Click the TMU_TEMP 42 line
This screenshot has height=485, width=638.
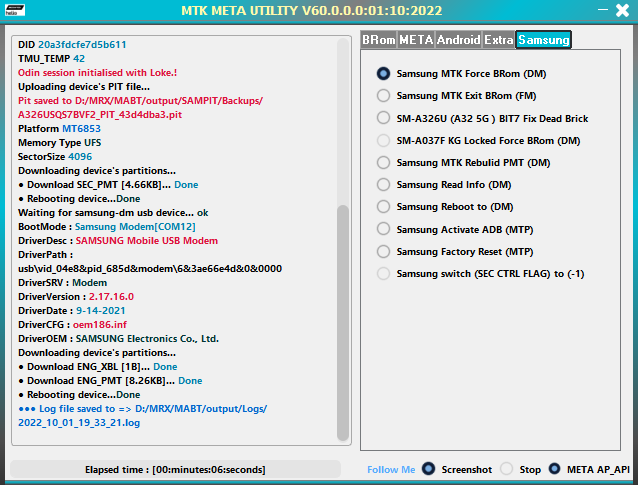click(x=51, y=59)
